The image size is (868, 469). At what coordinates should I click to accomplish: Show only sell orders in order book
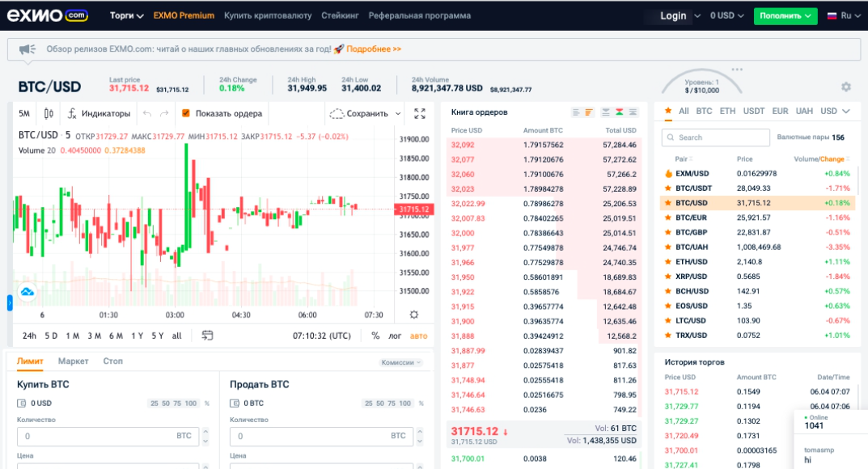click(x=606, y=112)
